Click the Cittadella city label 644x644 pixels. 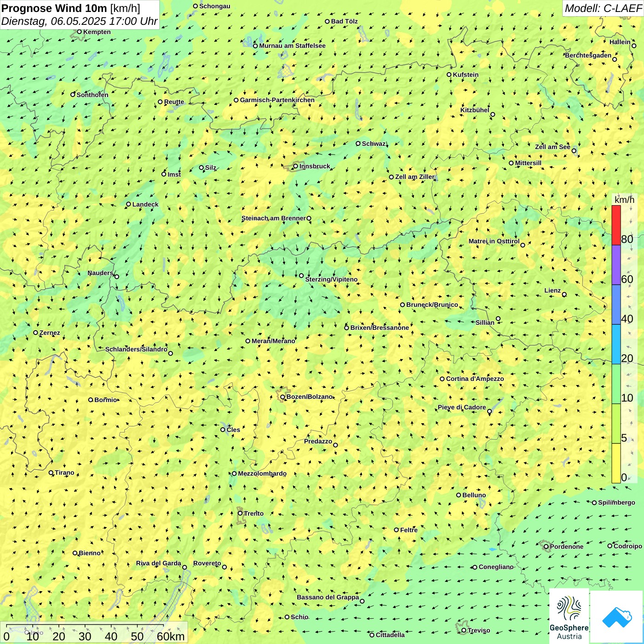390,635
